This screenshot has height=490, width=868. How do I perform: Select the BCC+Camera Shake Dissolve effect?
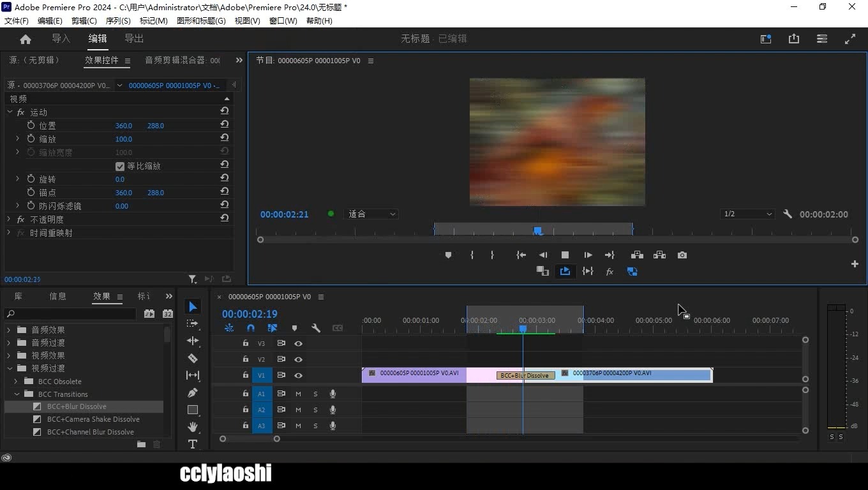pos(93,419)
